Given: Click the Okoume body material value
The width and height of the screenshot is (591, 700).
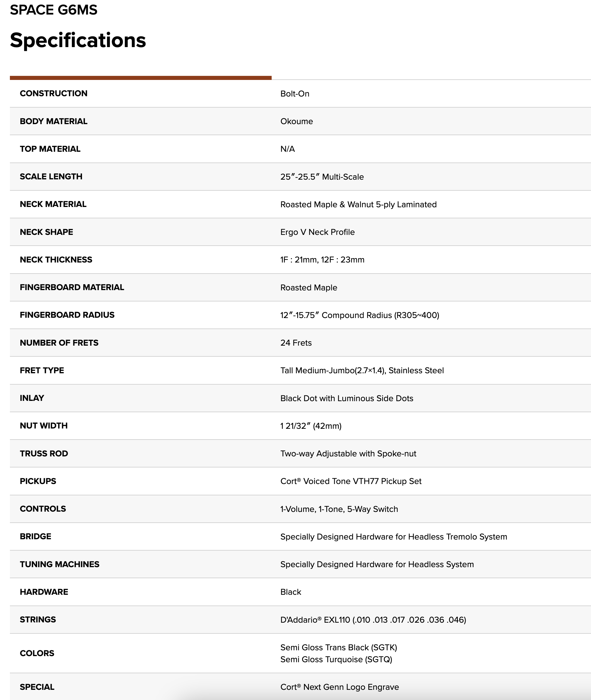Looking at the screenshot, I should [296, 121].
